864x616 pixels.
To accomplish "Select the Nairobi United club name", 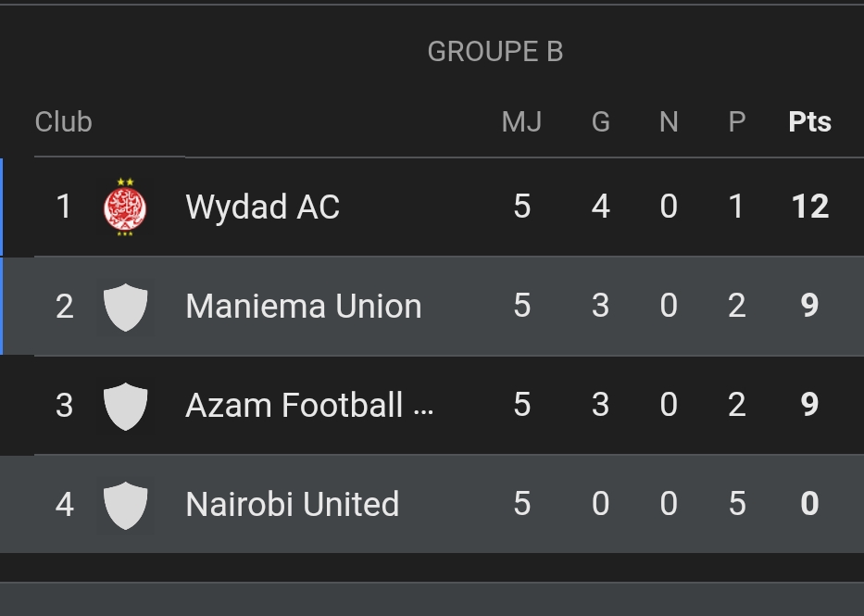I will click(292, 505).
